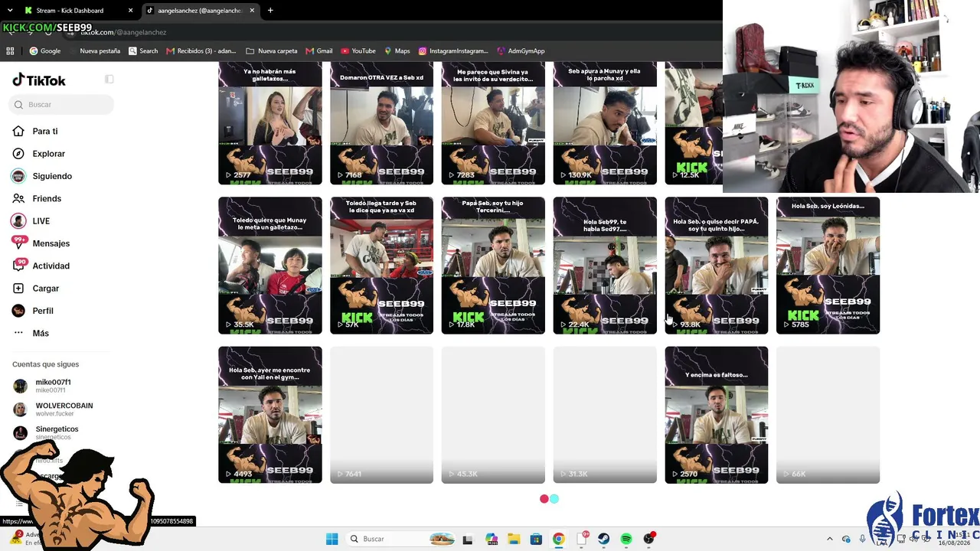Play video 'Me parece que Sivina ya les invito'
Screen dimensions: 980x551
pos(493,122)
